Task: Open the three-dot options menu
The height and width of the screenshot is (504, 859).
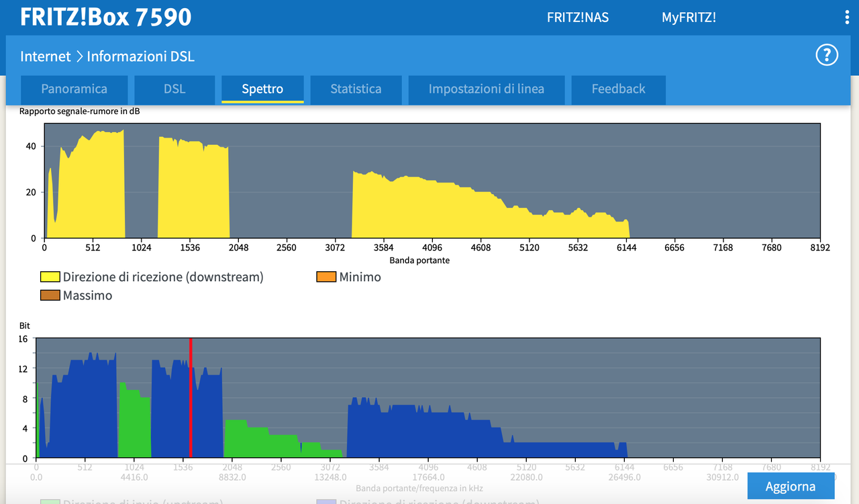Action: [848, 17]
